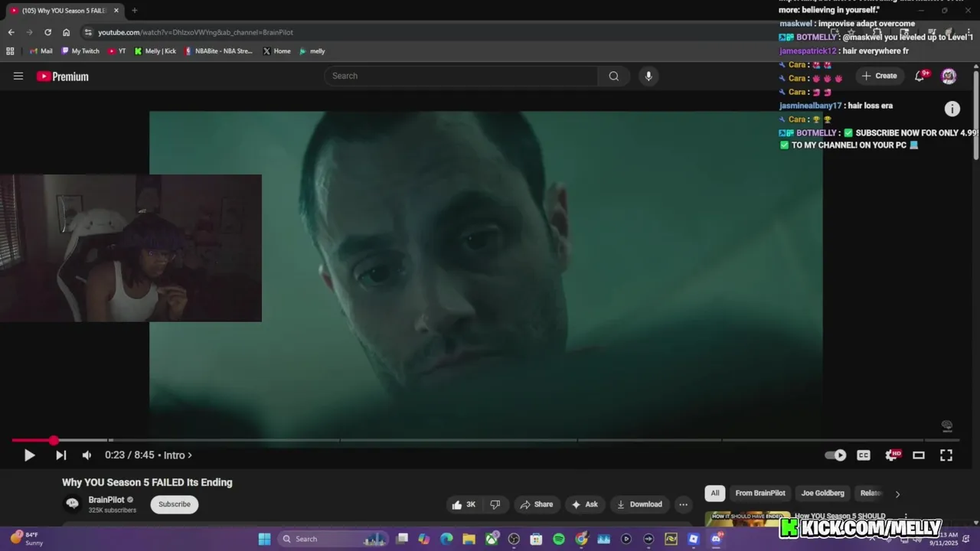980x551 pixels.
Task: Turn on closed captions
Action: (x=864, y=455)
